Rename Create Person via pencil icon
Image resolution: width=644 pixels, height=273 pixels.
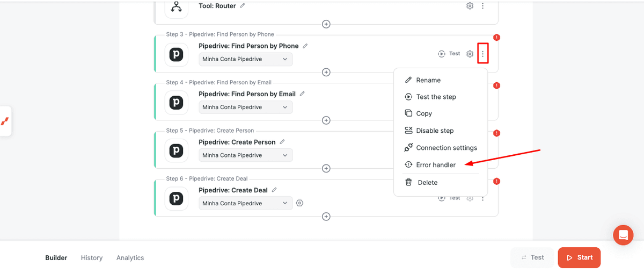[x=282, y=142]
